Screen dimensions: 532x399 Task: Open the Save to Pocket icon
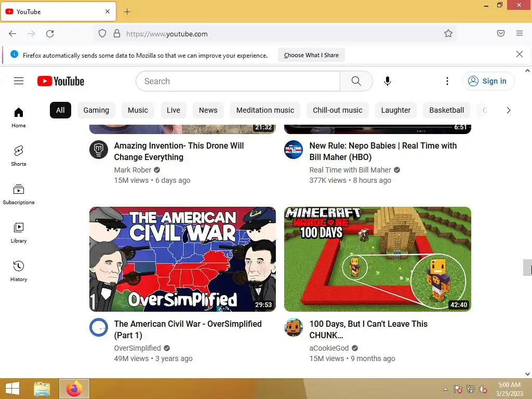pyautogui.click(x=501, y=33)
